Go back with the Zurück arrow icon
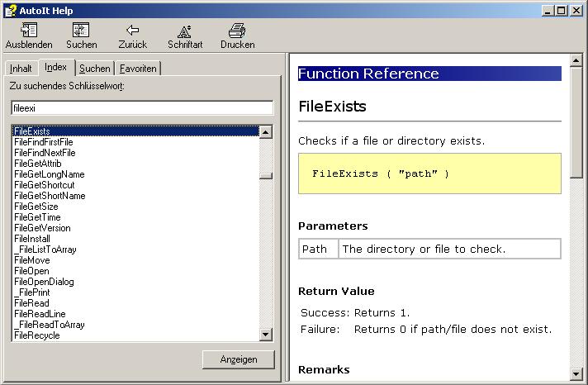The image size is (588, 385). [x=132, y=31]
